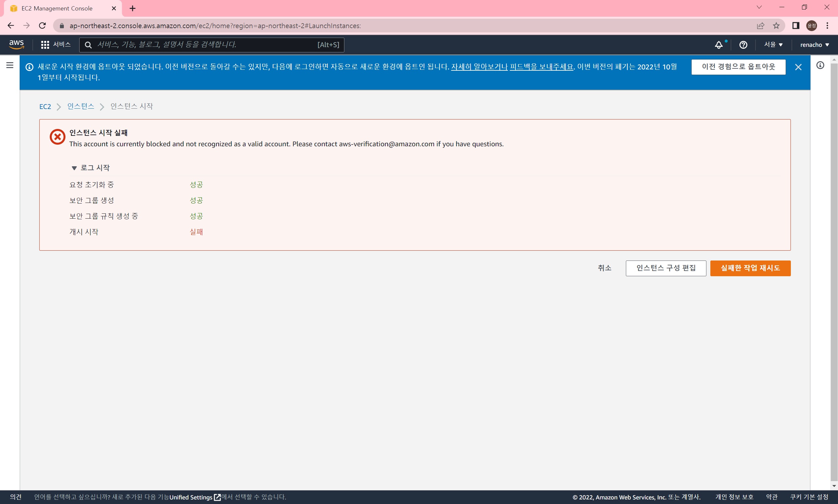The image size is (838, 504).
Task: Open 쿠키 기본 설정 cookie preferences
Action: (x=810, y=497)
